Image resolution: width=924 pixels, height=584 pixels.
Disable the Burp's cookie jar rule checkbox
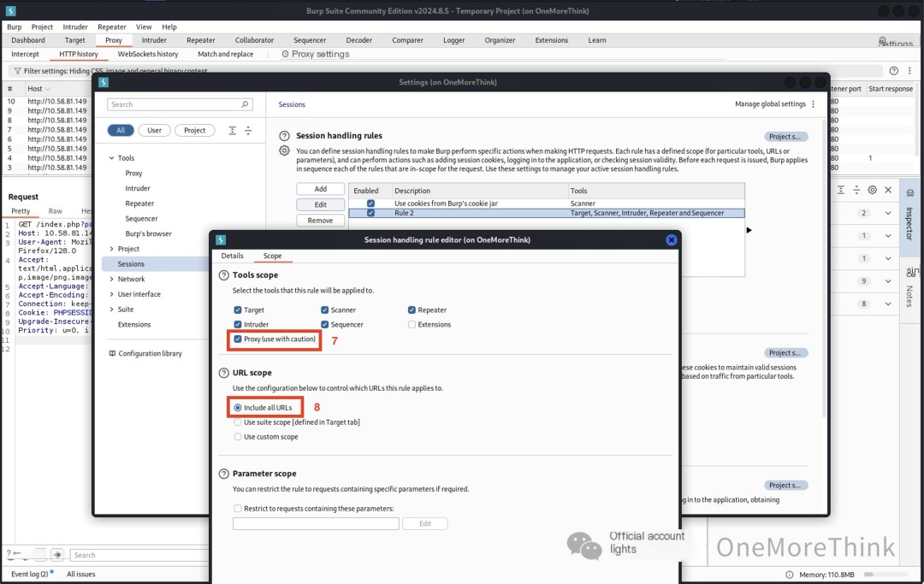(x=370, y=204)
